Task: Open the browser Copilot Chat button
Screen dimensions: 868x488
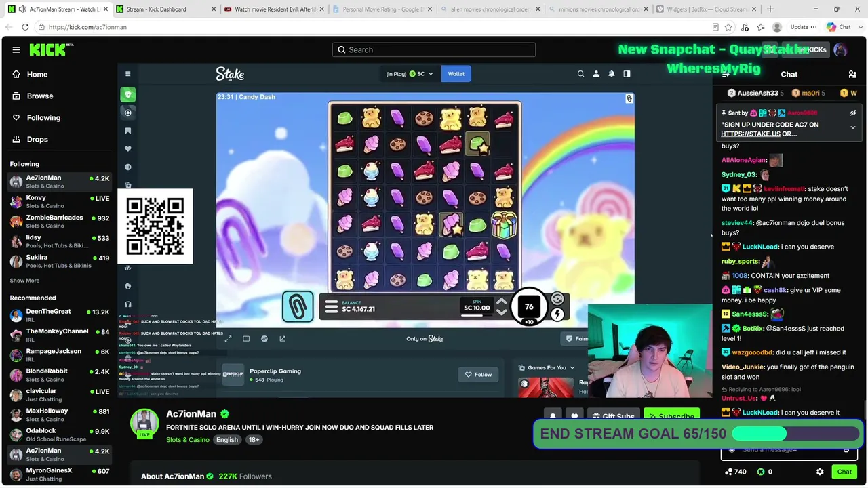Action: 839,27
